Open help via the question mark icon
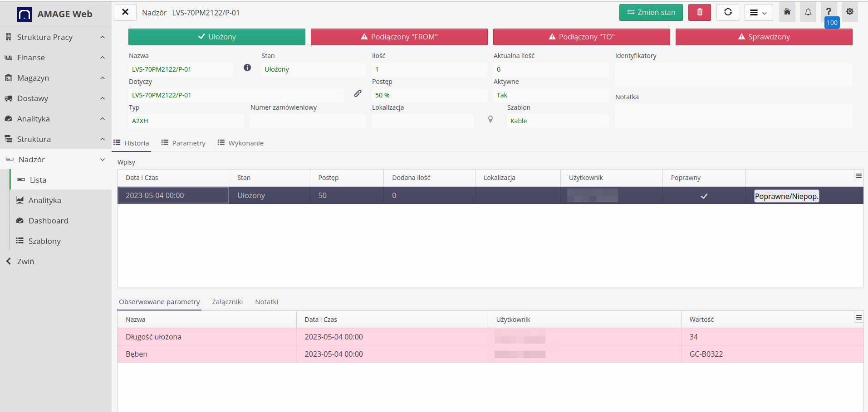Screen dimensions: 868x412 click(829, 12)
